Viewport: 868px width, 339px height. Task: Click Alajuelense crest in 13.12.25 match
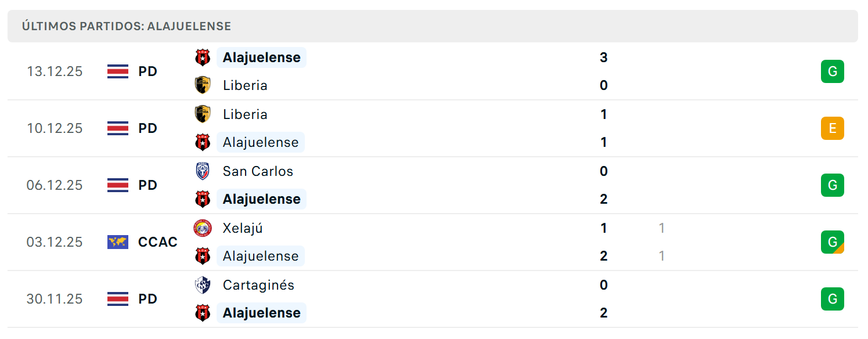tap(202, 57)
